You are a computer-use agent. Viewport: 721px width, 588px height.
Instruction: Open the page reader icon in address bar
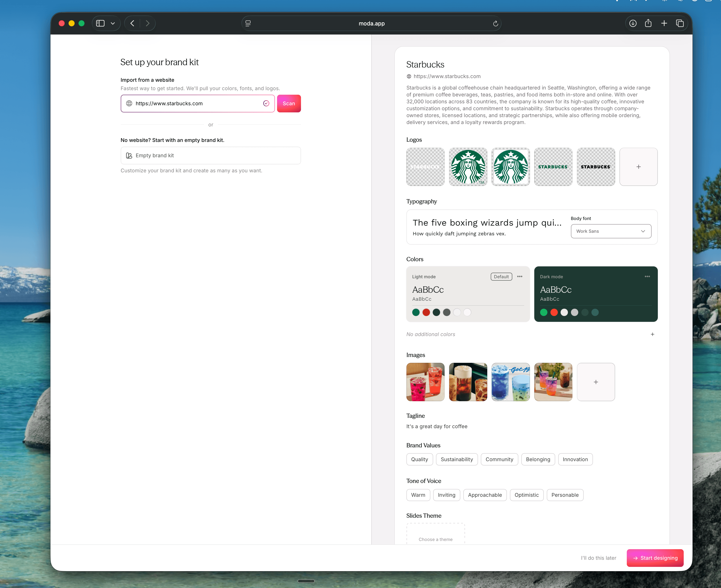(x=248, y=23)
